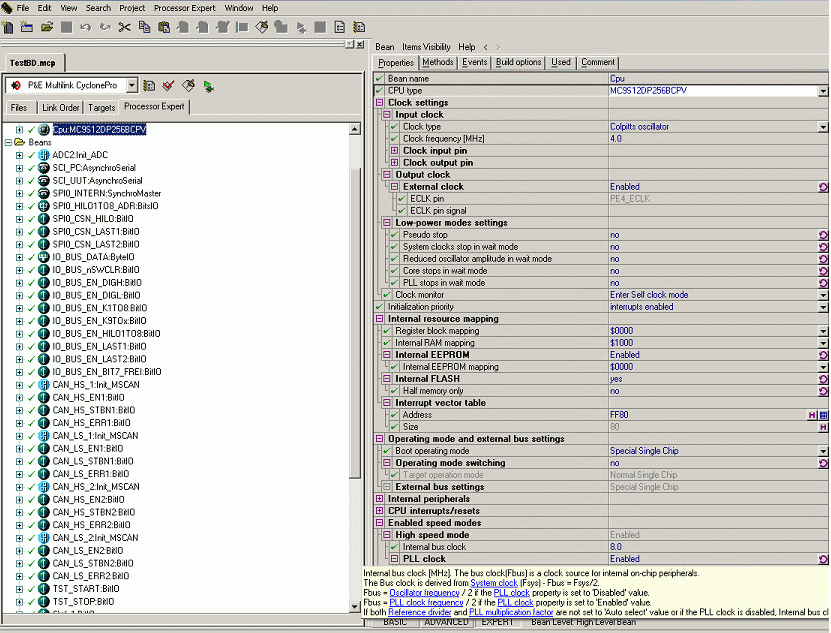The width and height of the screenshot is (831, 633).
Task: Expand the Clock input pin group
Action: pos(394,151)
